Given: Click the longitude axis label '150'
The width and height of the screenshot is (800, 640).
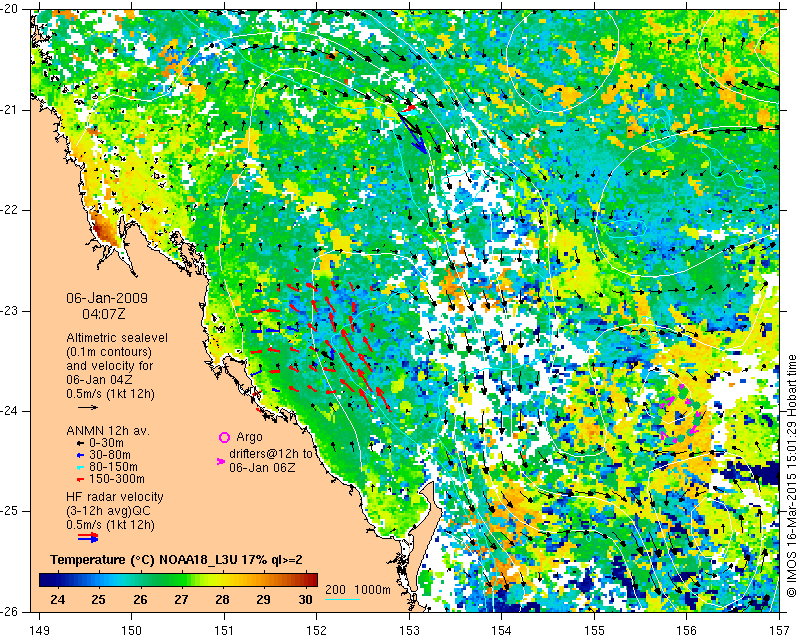Looking at the screenshot, I should coord(132,630).
